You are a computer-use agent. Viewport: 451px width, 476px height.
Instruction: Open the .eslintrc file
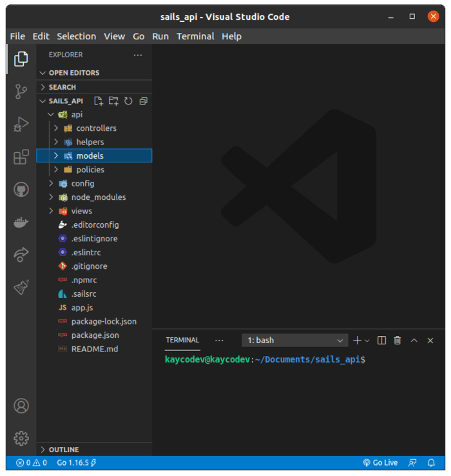pyautogui.click(x=94, y=253)
